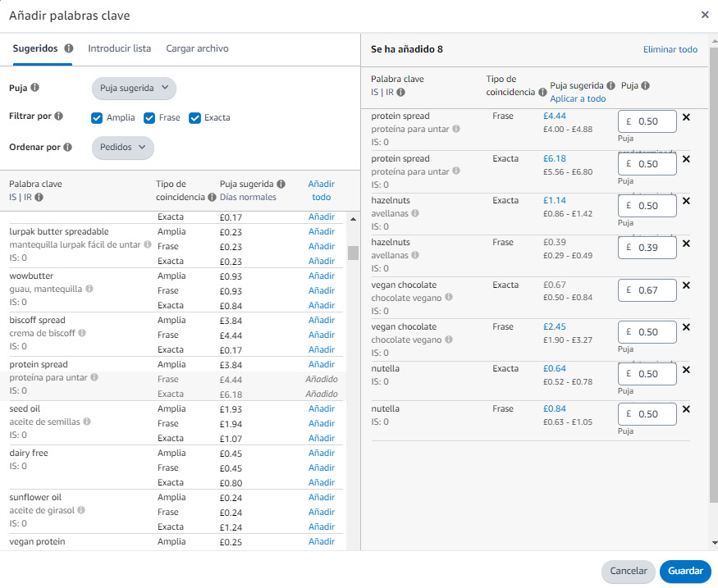Add dairy free Amplia keyword
Viewport: 718px width, 588px height.
321,453
